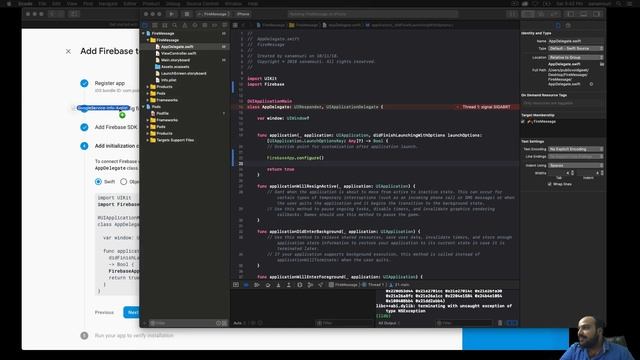The width and height of the screenshot is (640, 360).
Task: Close the Add Firebase dialog with X
Action: 68,51
